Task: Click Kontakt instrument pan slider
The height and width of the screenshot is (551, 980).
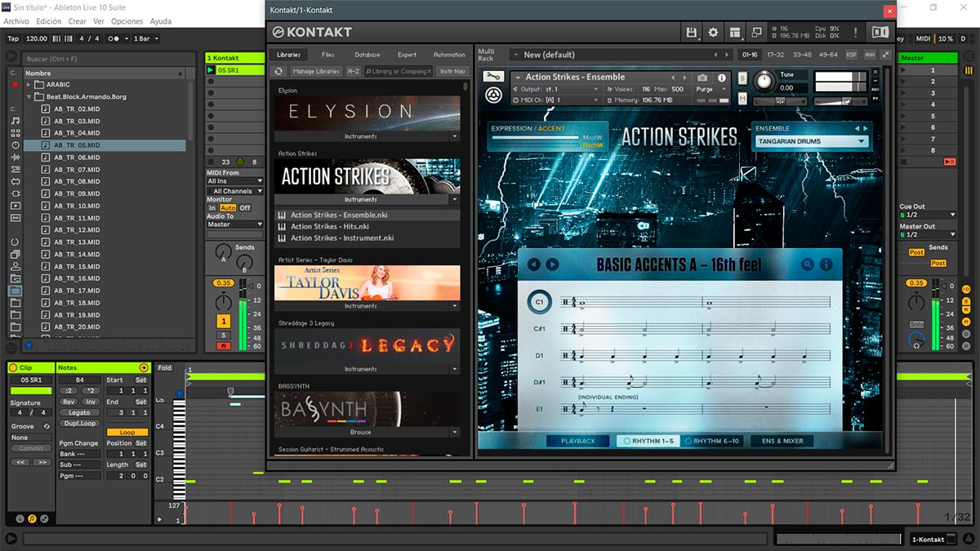Action: pos(781,101)
